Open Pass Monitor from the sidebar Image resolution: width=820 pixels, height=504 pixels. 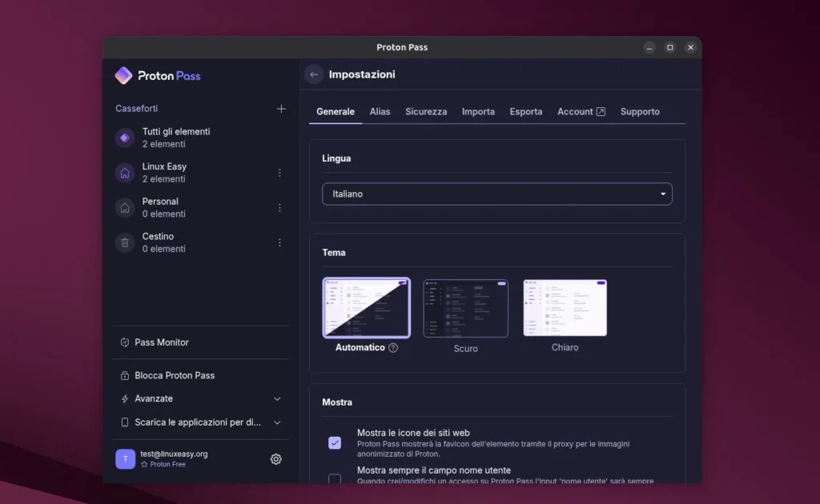161,342
